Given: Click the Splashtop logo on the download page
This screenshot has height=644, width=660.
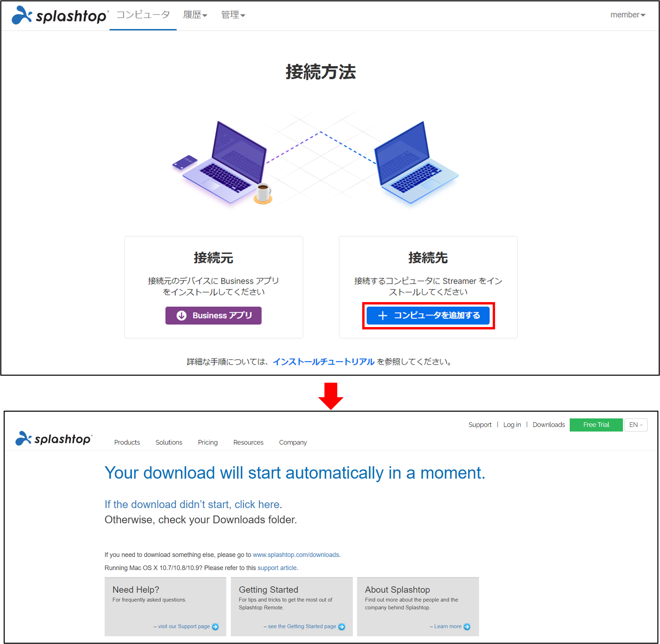Looking at the screenshot, I should pyautogui.click(x=54, y=438).
